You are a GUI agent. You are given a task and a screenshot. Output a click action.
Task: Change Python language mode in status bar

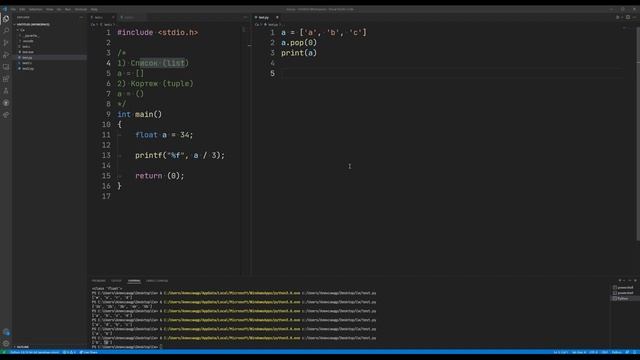coord(617,352)
